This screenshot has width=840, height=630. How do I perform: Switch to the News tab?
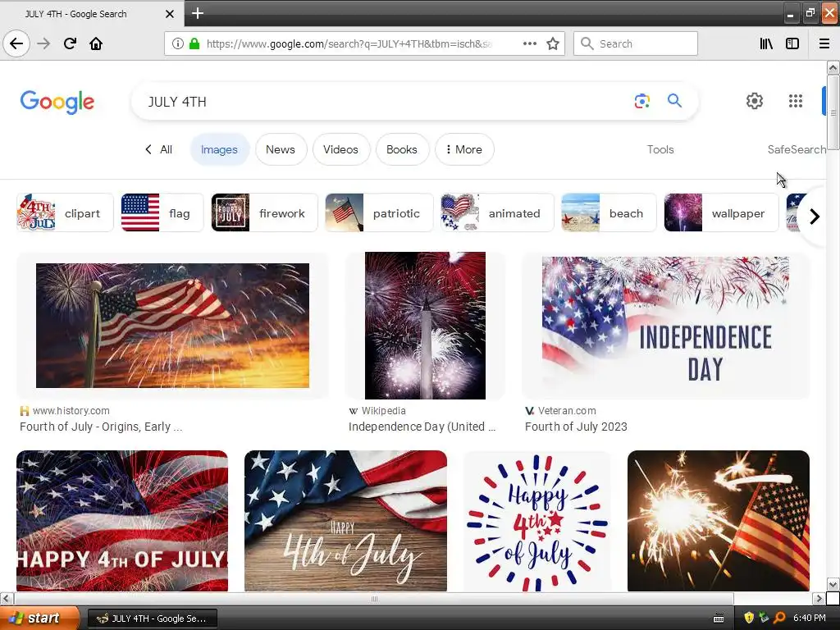(x=281, y=149)
